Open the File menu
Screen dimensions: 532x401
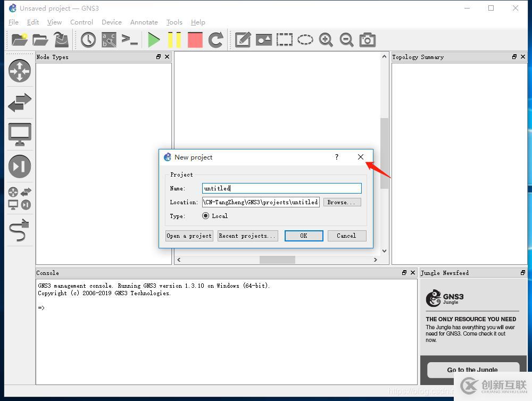point(14,22)
